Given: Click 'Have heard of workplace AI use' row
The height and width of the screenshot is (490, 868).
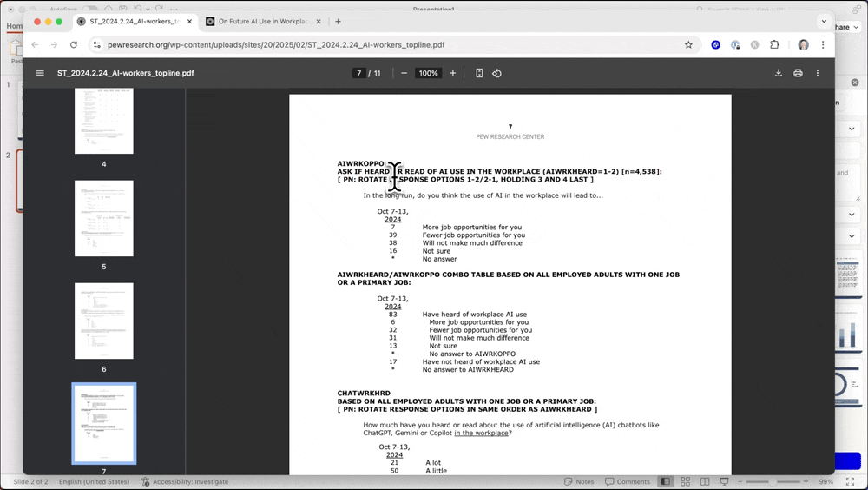Looking at the screenshot, I should click(475, 315).
